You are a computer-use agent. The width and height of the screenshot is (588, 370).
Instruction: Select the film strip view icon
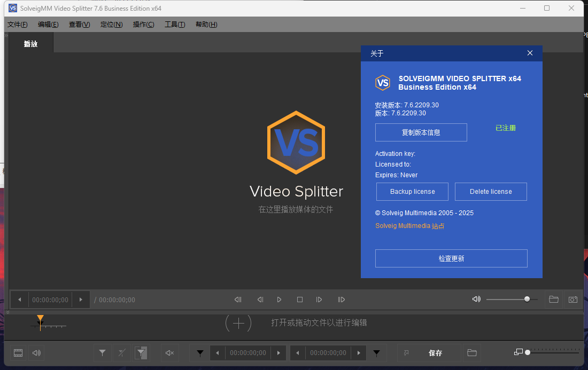coord(18,353)
